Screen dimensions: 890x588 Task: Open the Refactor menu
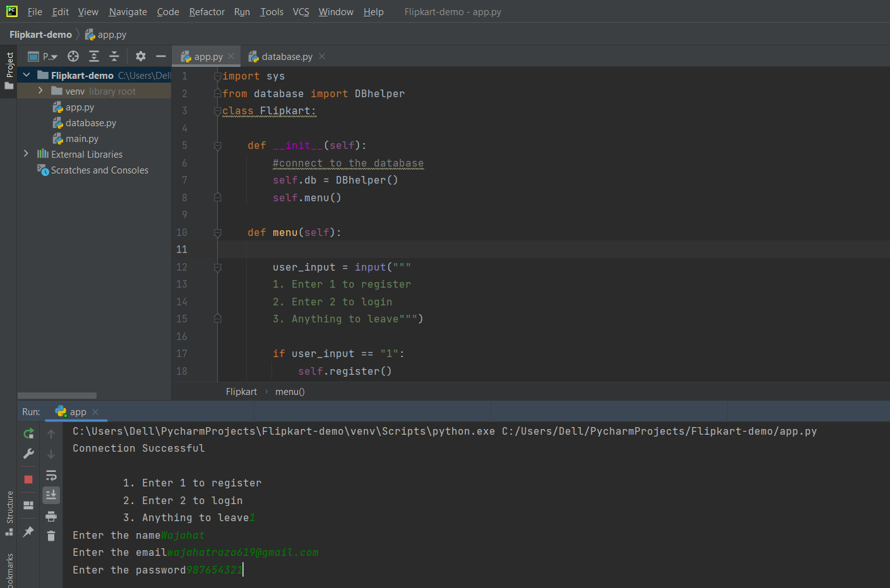pos(206,11)
